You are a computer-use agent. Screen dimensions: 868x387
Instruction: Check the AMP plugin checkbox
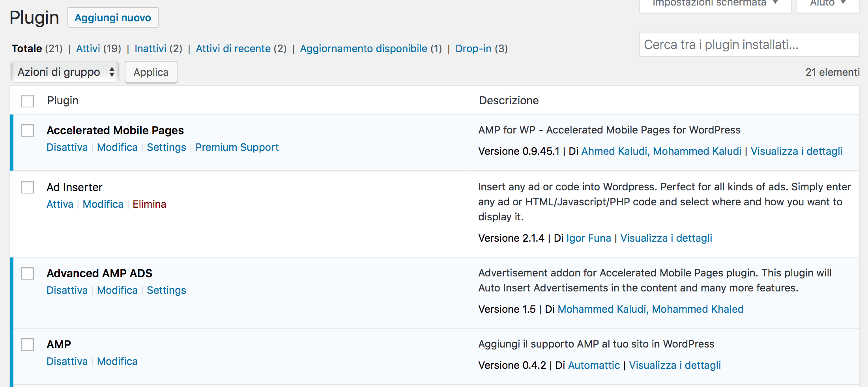point(27,344)
